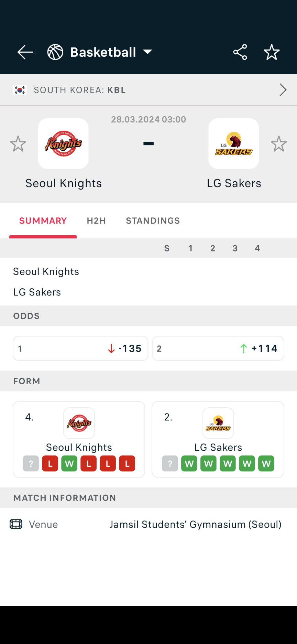297x644 pixels.
Task: Tap the share icon in header
Action: click(240, 52)
